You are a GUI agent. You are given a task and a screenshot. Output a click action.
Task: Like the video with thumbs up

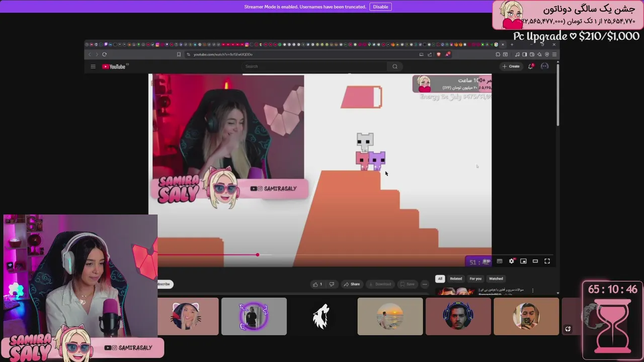pyautogui.click(x=318, y=284)
